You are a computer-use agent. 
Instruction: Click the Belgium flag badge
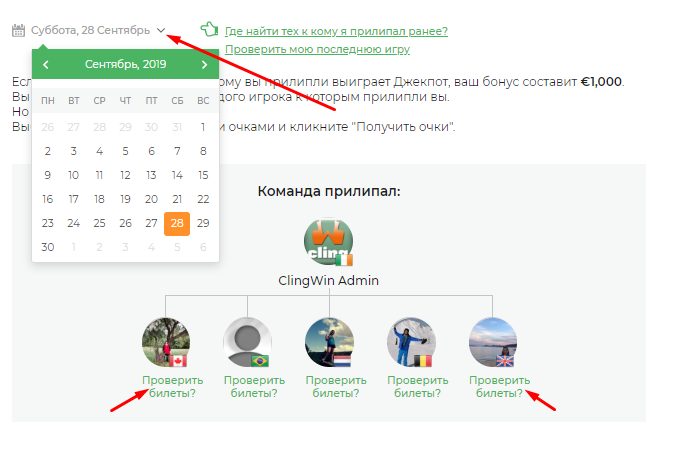pos(423,361)
